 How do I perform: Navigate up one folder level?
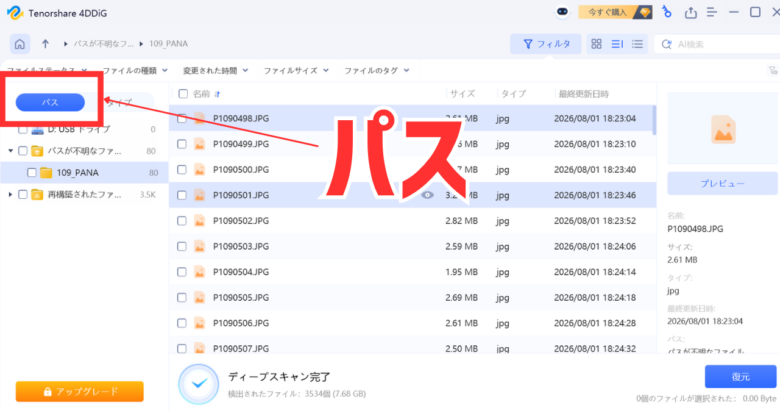[45, 44]
